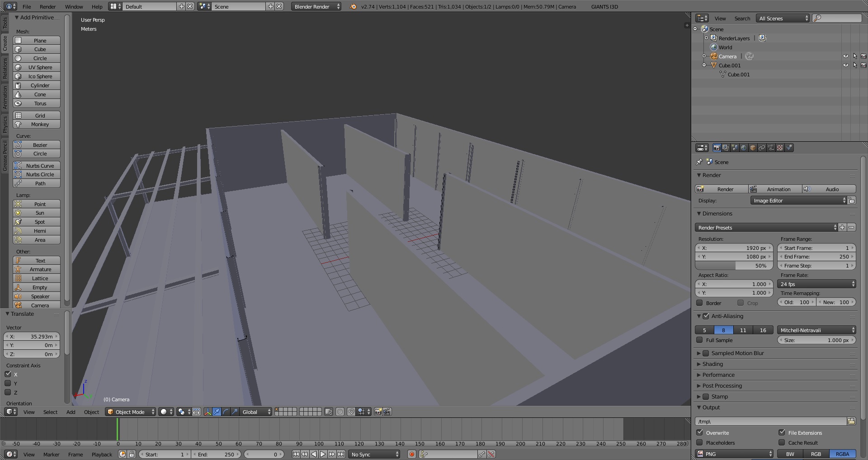Click the timeline record button

(x=411, y=454)
